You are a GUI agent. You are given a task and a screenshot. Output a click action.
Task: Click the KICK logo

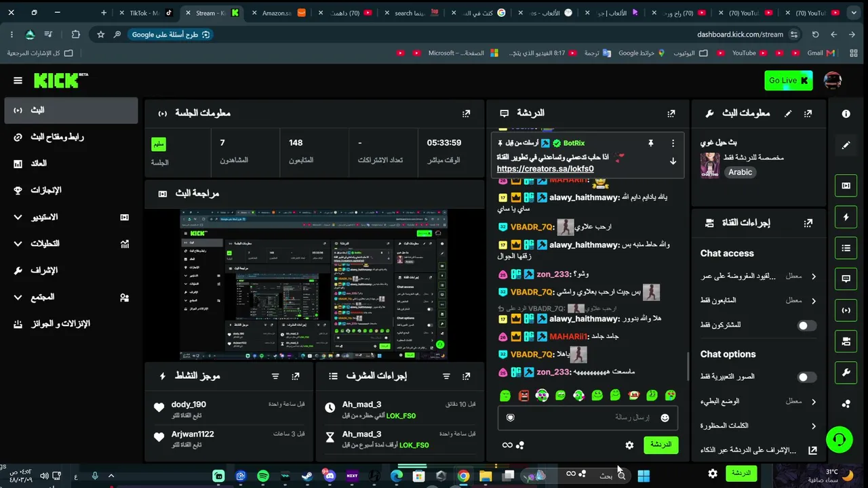(61, 80)
